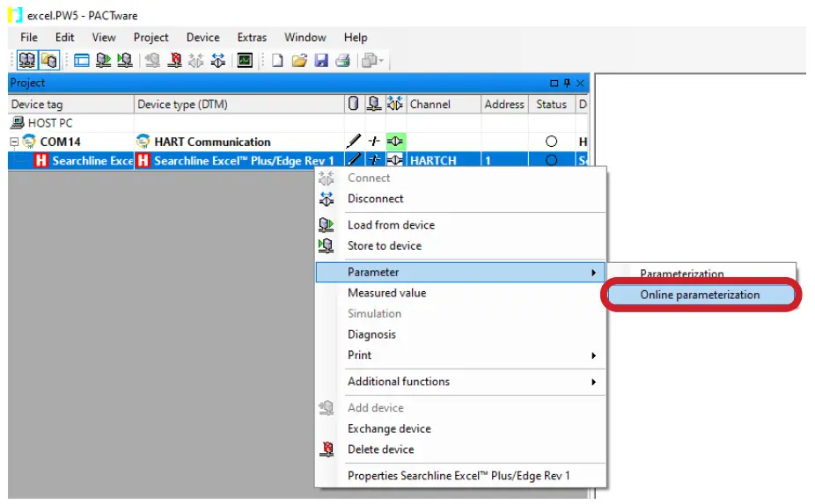Expand the Parameter submenu arrow
The width and height of the screenshot is (815, 504).
click(x=593, y=273)
